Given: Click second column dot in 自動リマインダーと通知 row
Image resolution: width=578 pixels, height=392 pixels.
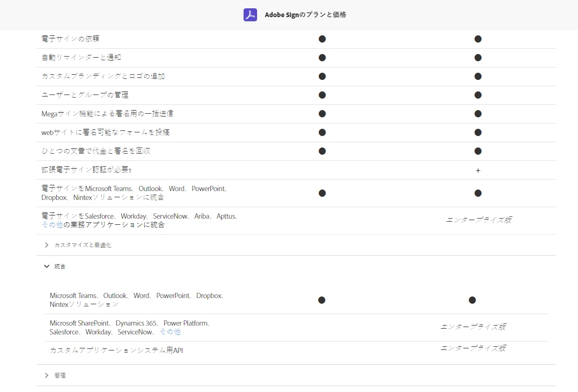Looking at the screenshot, I should point(478,58).
